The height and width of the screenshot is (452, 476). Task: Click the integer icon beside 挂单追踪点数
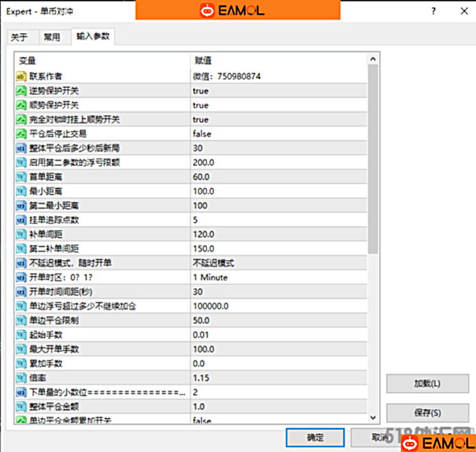tap(21, 220)
